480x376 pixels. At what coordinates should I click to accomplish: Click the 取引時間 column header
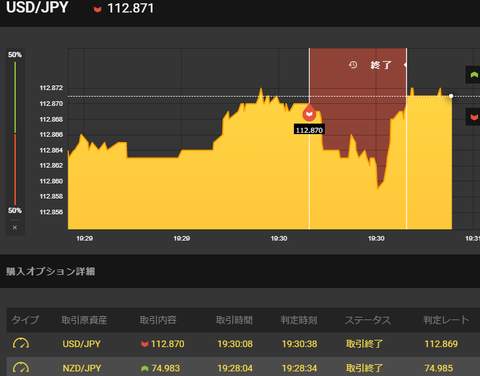[x=234, y=320]
